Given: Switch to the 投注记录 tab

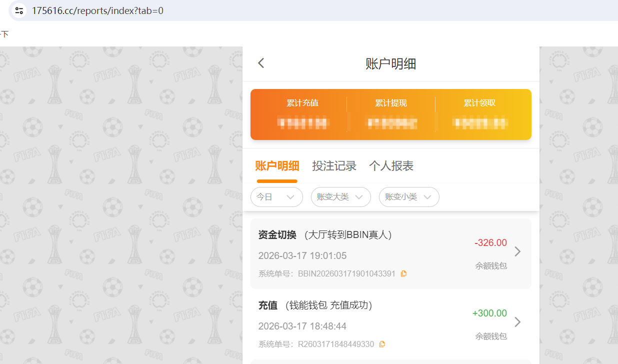Looking at the screenshot, I should pos(334,165).
